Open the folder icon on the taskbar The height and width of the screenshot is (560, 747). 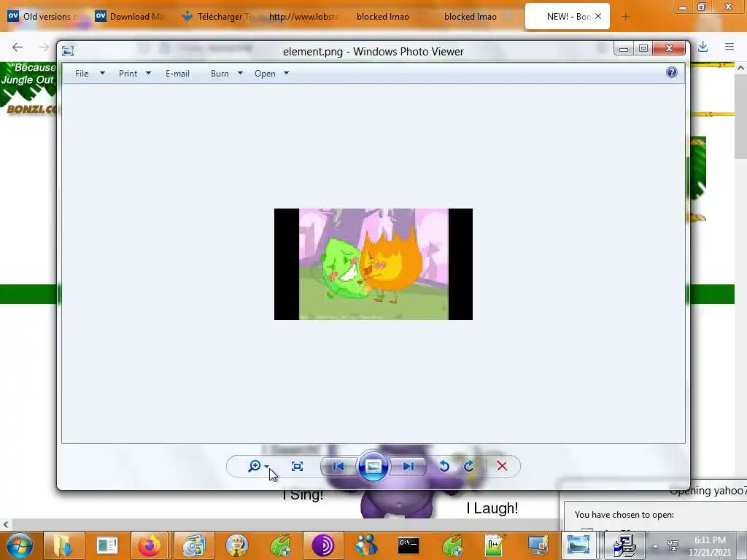pyautogui.click(x=64, y=545)
